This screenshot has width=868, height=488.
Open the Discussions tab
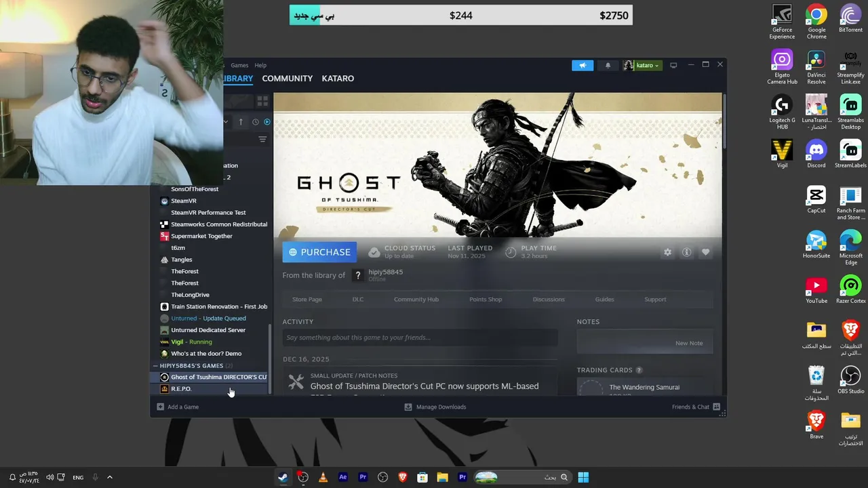[549, 300]
